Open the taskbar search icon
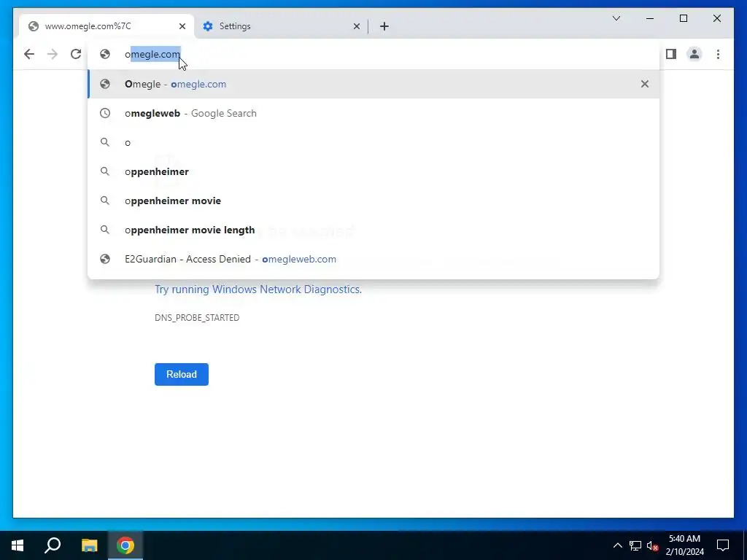 (53, 545)
